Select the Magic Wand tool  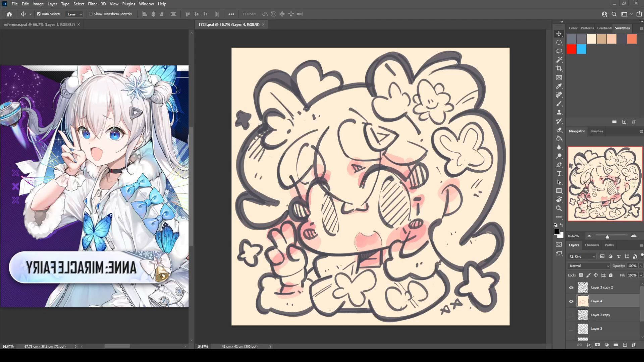tap(559, 60)
